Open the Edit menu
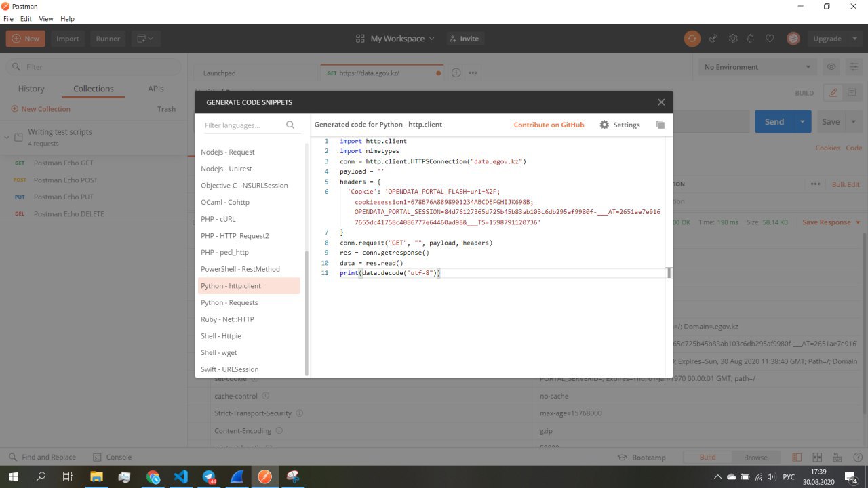This screenshot has height=488, width=868. (x=26, y=19)
